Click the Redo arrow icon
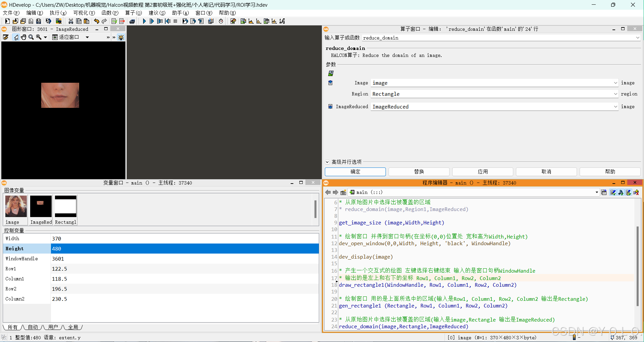 click(x=104, y=21)
